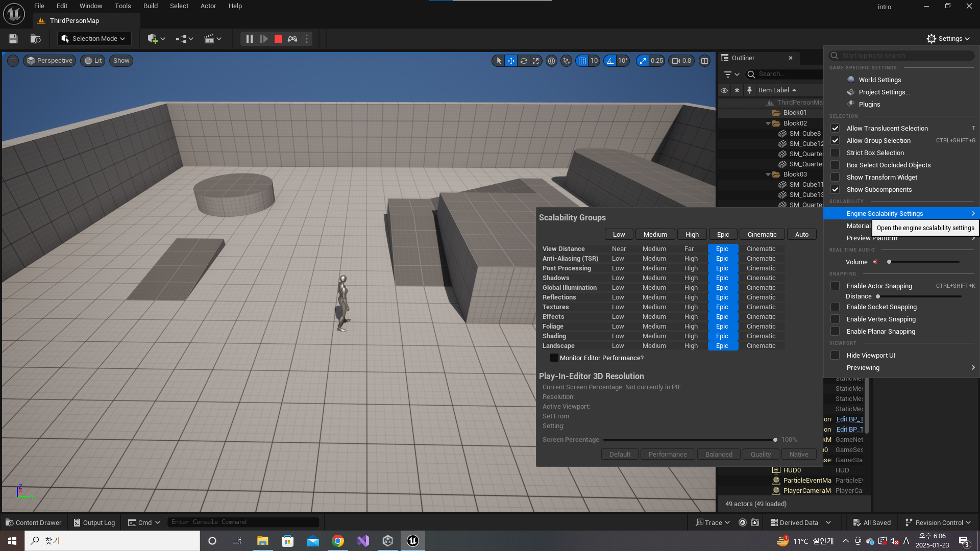Open the Selection Mode dropdown
This screenshot has width=980, height=551.
coord(94,39)
